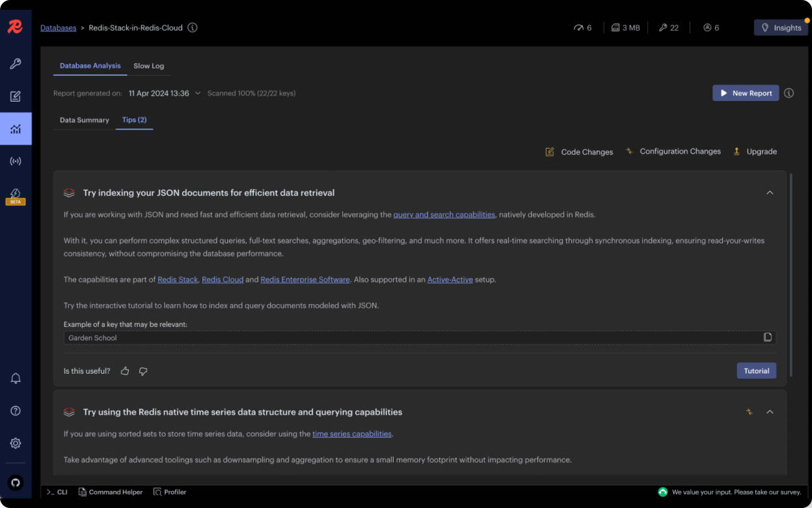This screenshot has width=812, height=508.
Task: Open the notifications bell icon
Action: (x=16, y=378)
